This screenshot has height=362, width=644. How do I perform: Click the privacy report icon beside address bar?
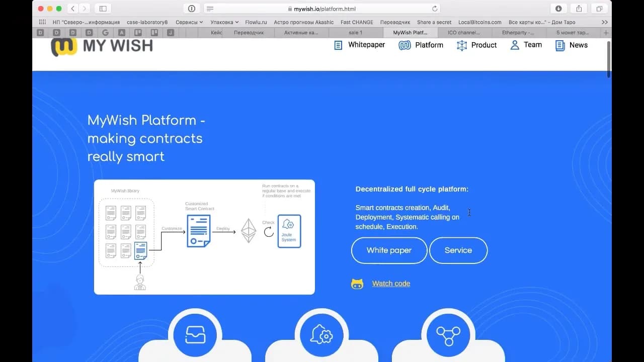point(191,9)
